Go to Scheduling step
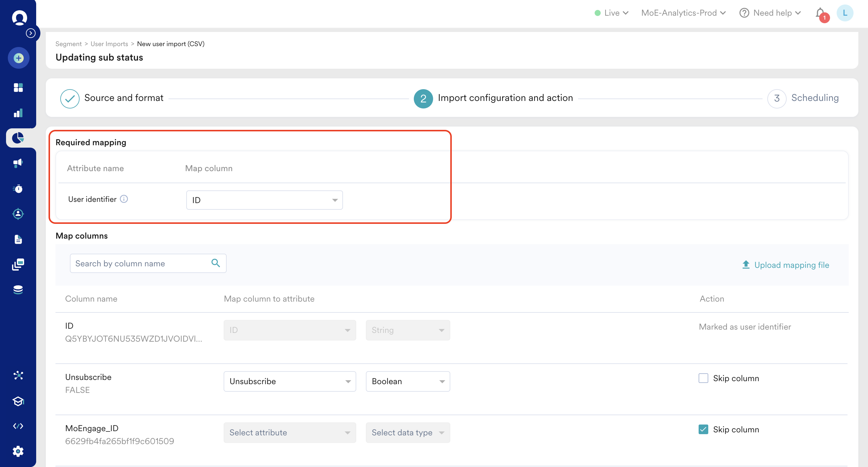The height and width of the screenshot is (467, 868). [814, 98]
